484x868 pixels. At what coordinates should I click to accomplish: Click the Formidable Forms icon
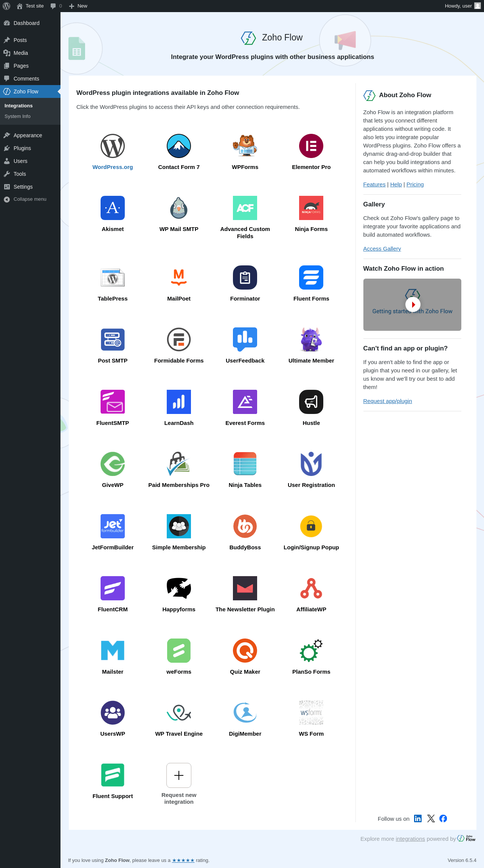179,339
